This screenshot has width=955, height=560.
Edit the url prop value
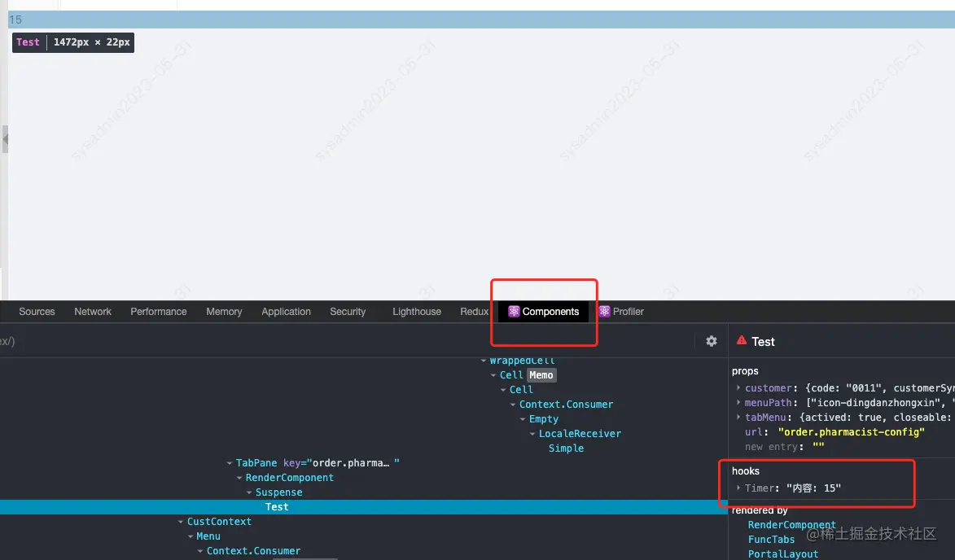pos(851,432)
